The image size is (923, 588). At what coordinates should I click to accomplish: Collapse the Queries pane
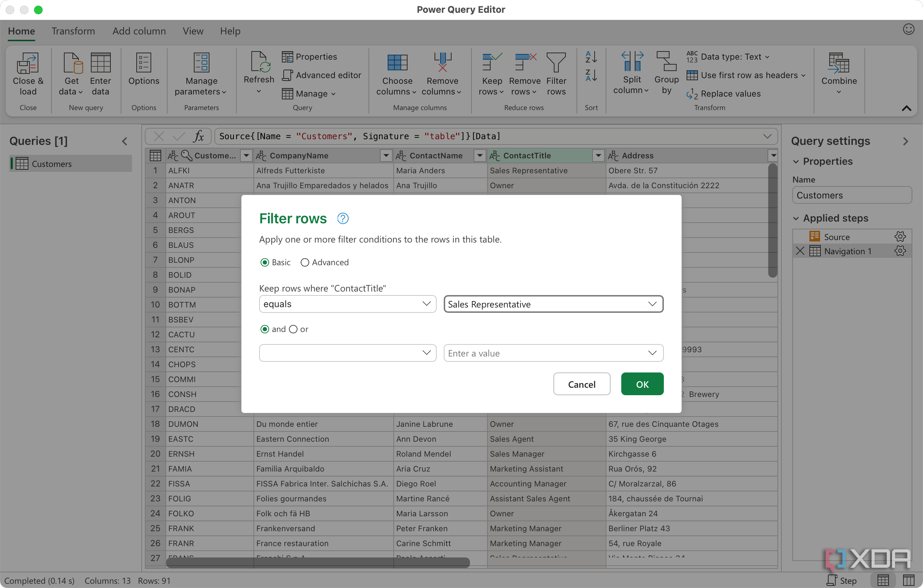click(125, 141)
